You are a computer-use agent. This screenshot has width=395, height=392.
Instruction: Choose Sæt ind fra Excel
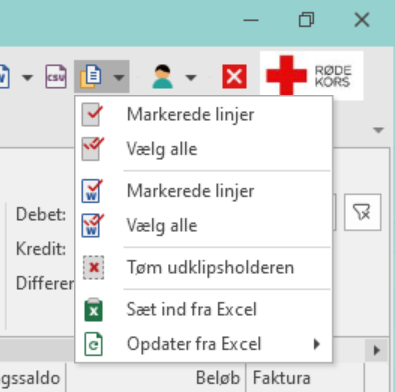pos(204,309)
